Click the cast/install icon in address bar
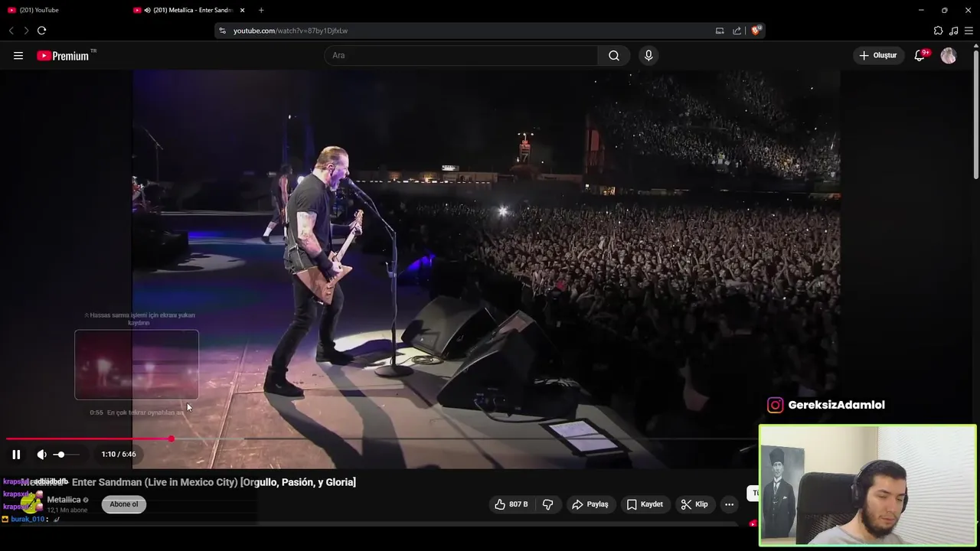 [720, 31]
